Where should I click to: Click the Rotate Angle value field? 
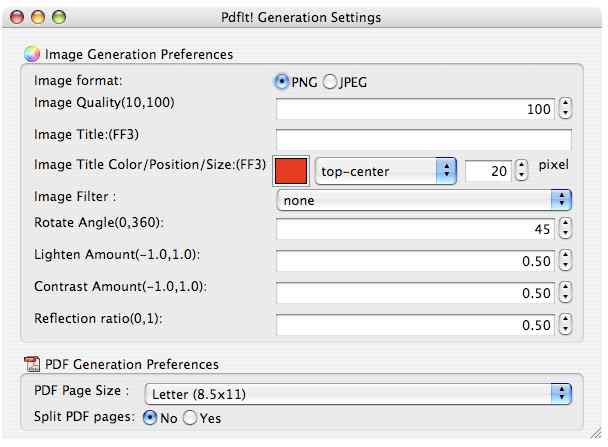pyautogui.click(x=414, y=230)
